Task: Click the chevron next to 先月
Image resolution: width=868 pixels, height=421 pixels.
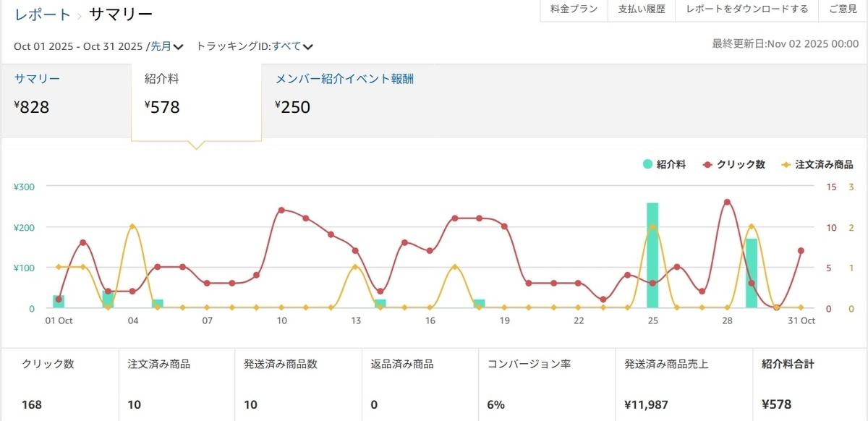Action: 179,47
